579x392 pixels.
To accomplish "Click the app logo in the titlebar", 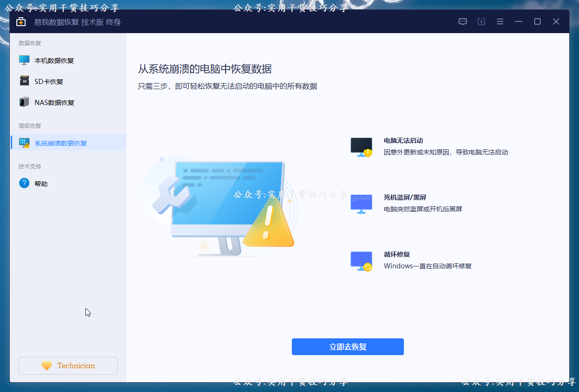I will [21, 21].
